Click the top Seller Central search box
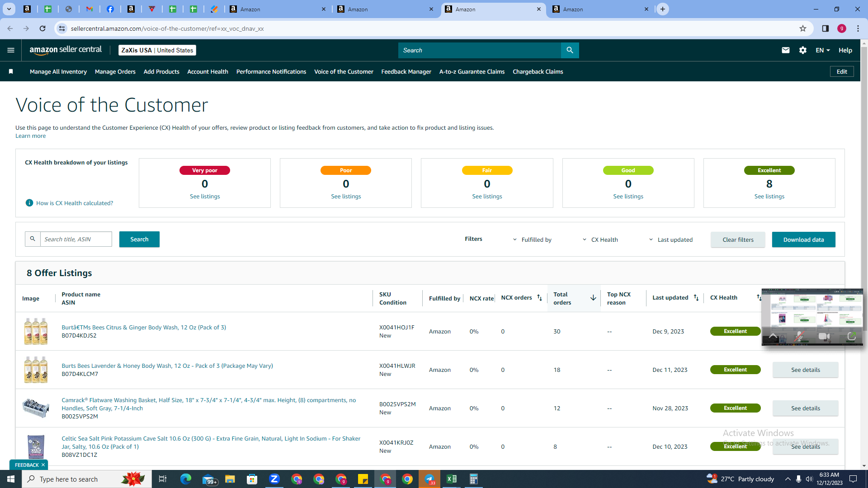Screen dimensions: 868x488 (479, 50)
